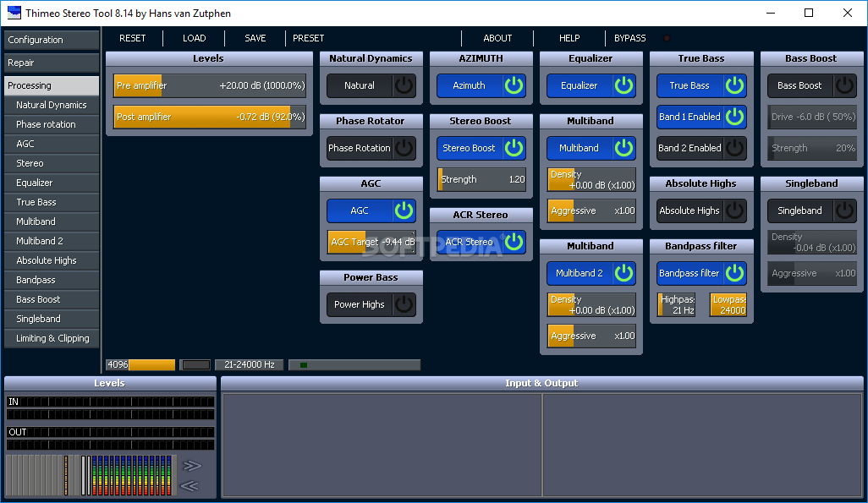
Task: Open HELP
Action: [569, 38]
